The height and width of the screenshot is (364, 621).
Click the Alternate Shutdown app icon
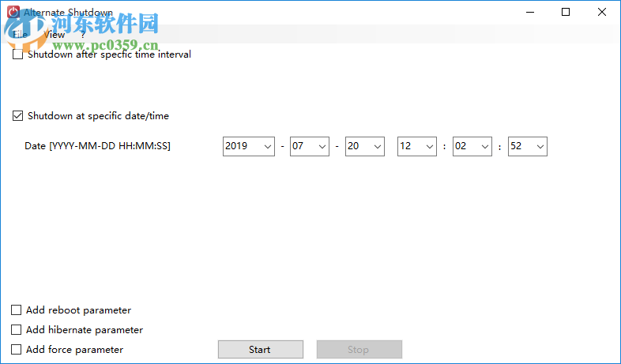(13, 12)
